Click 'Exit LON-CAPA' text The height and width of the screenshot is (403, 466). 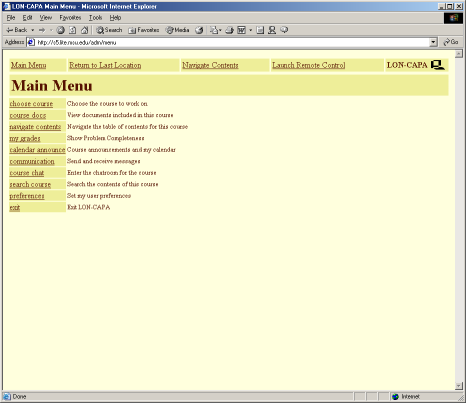pos(89,207)
